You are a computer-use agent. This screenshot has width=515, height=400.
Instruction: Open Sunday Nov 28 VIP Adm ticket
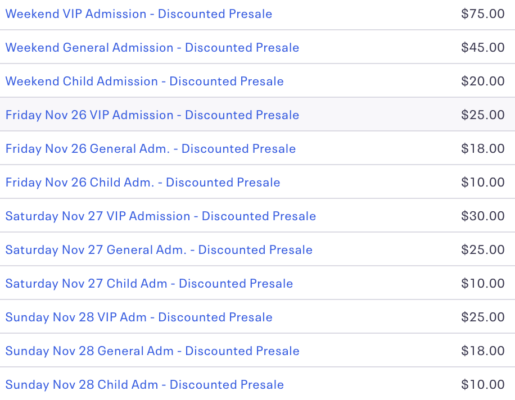tap(139, 317)
